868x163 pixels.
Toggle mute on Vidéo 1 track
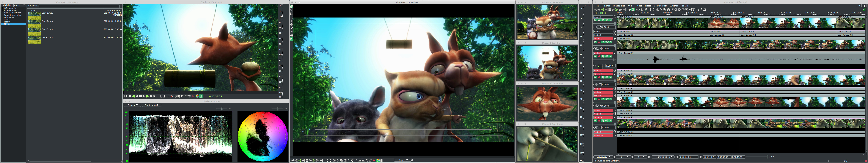(x=611, y=20)
